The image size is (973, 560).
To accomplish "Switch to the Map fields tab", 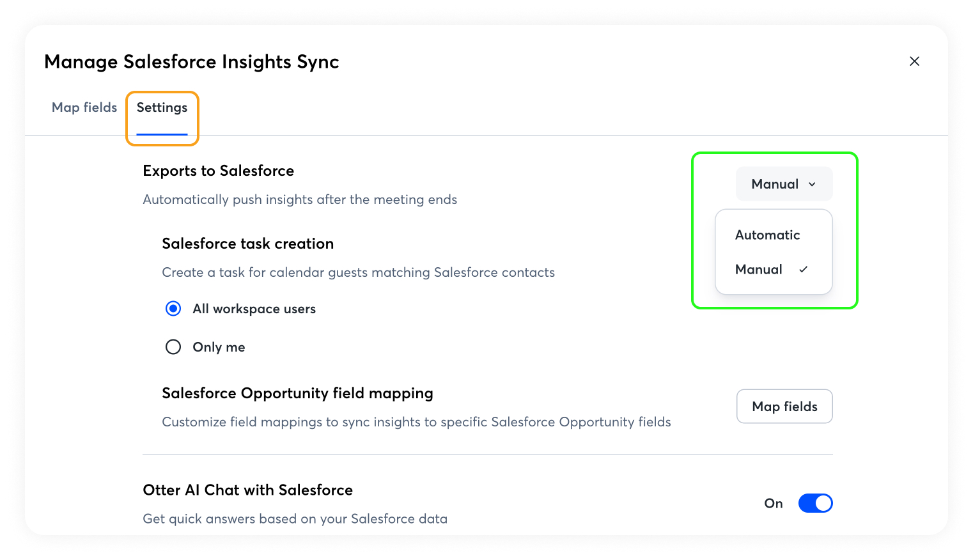I will (x=84, y=107).
